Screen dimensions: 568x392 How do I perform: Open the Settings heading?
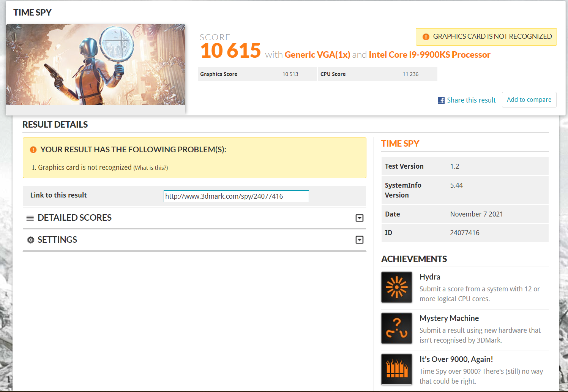57,240
